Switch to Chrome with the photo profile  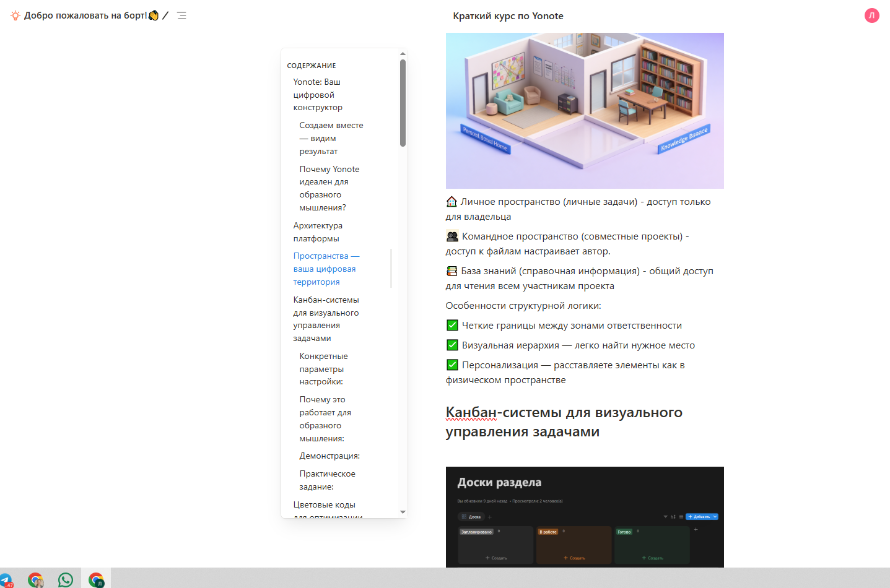pyautogui.click(x=36, y=580)
